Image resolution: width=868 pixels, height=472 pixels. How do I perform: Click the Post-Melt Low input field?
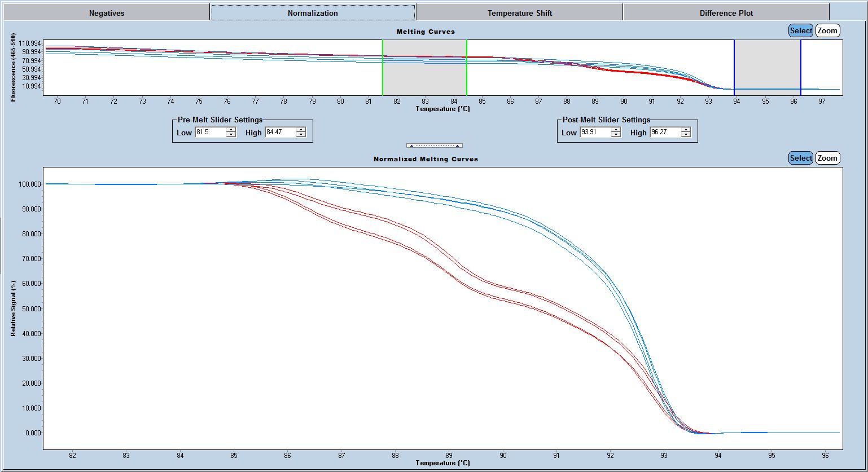[595, 133]
